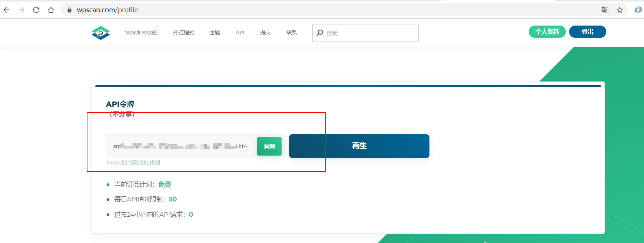Click the WPScan logo
The height and width of the screenshot is (243, 644).
[101, 33]
